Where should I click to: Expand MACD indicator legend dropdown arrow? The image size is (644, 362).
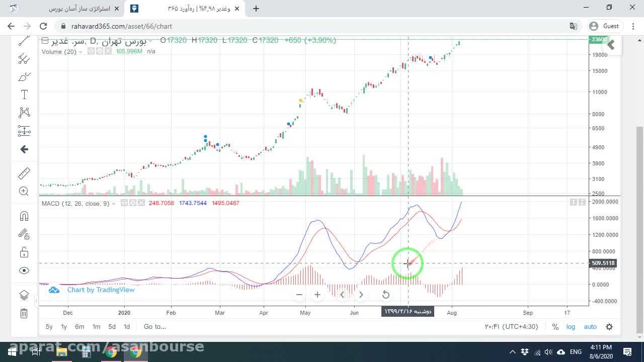[114, 204]
